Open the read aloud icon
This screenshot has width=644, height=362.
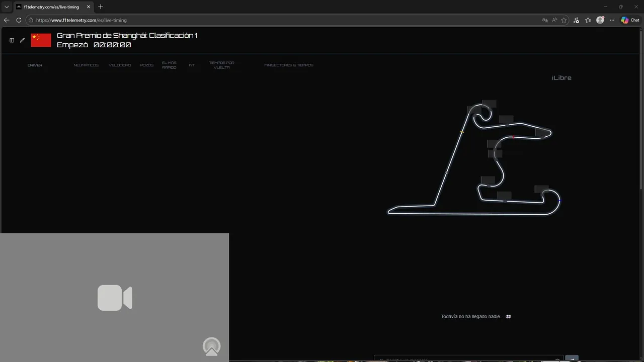tap(554, 20)
